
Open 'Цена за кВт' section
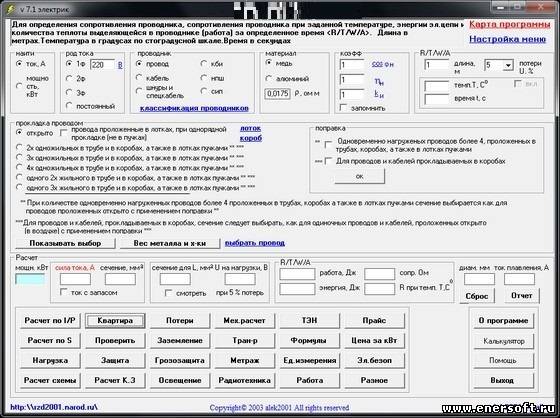coord(374,340)
